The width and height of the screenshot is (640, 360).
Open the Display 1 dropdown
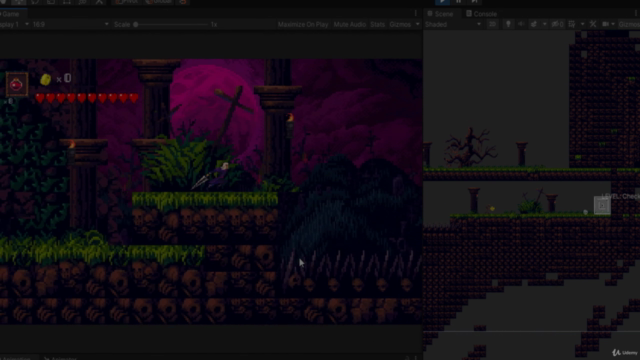pos(15,24)
